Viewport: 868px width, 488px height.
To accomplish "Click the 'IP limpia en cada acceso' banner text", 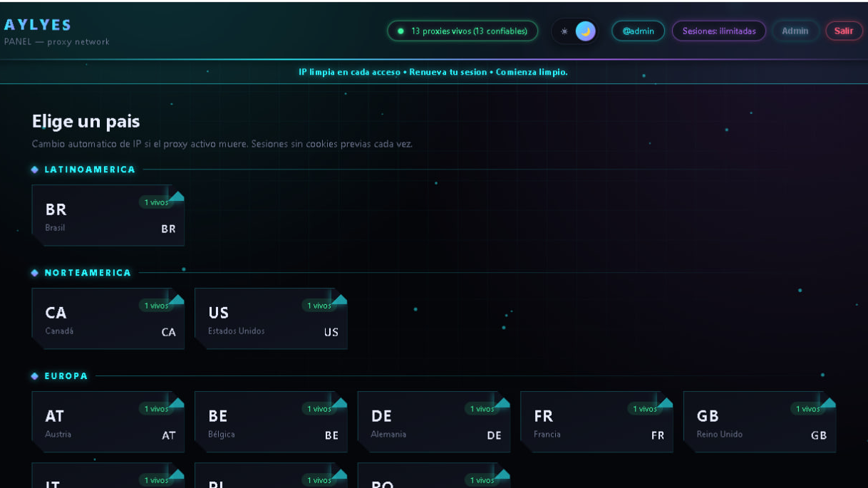I will (433, 72).
